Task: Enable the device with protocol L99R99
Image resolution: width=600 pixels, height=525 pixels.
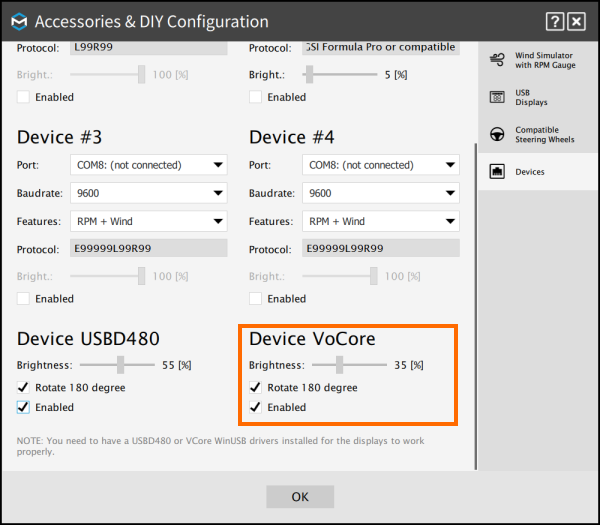Action: (23, 97)
